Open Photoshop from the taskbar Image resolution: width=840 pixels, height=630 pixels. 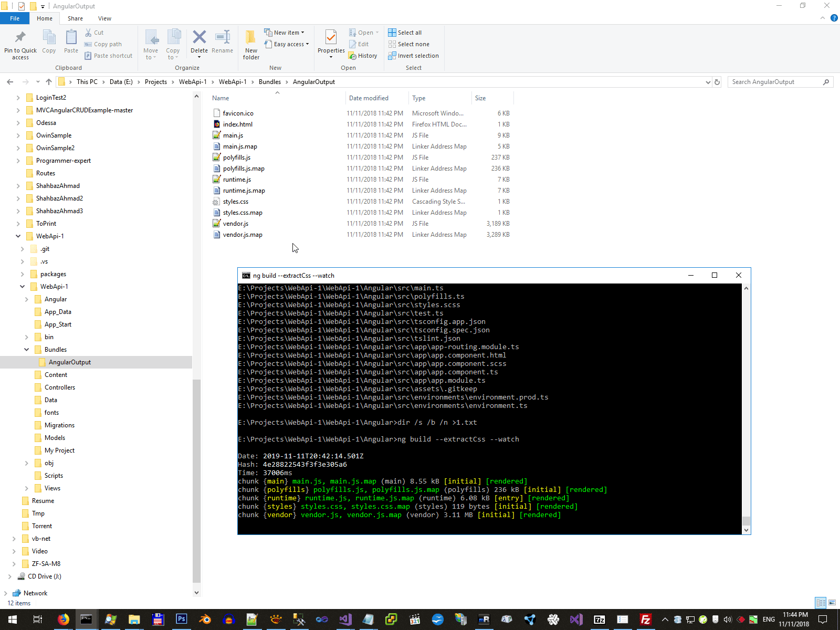[181, 619]
